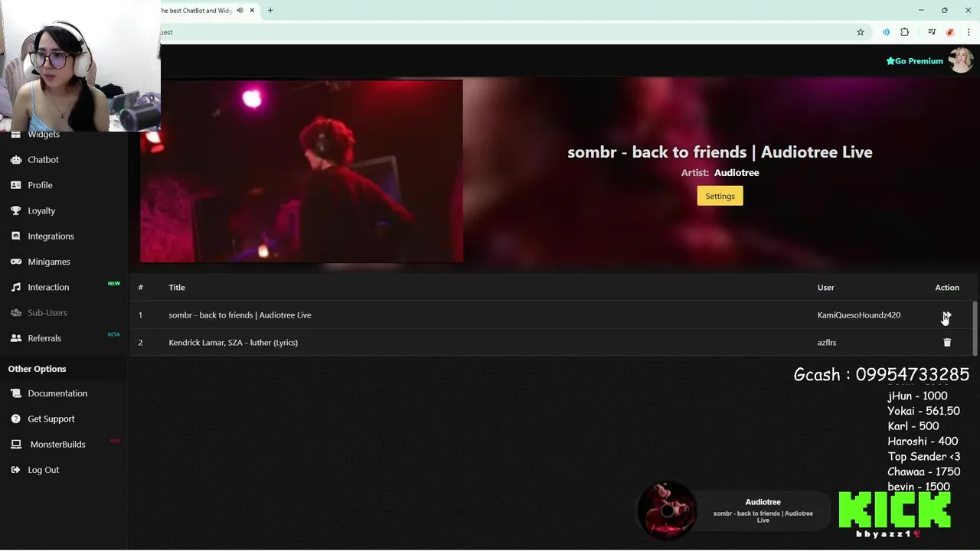Open the Loyalty trophy icon
Screen dimensions: 980x551
coord(16,210)
